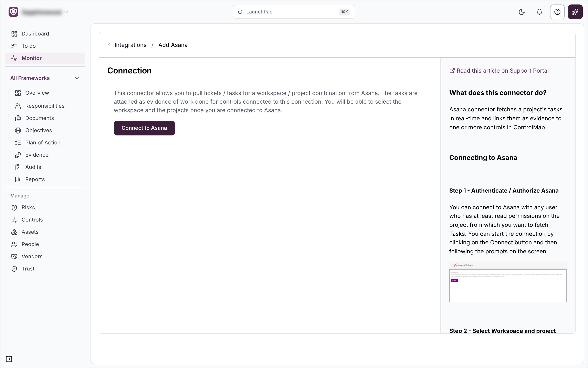Click the Documents icon

(x=18, y=118)
